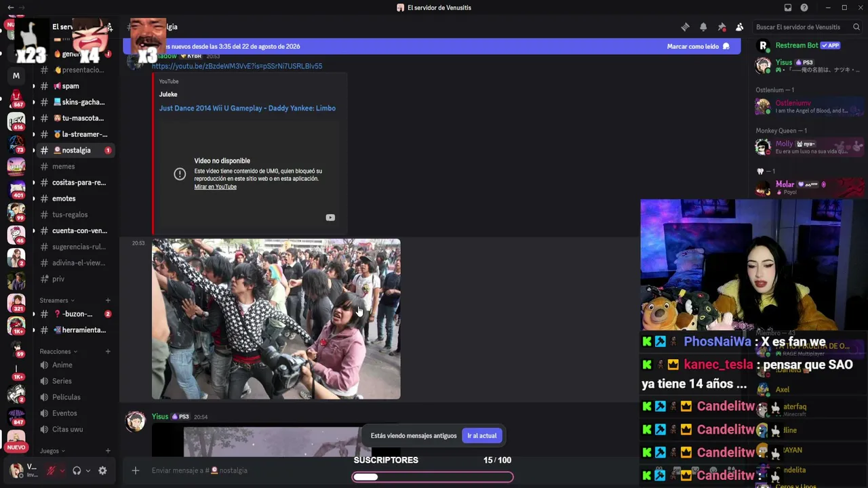Click the search magnifier icon
868x488 pixels.
pos(856,27)
